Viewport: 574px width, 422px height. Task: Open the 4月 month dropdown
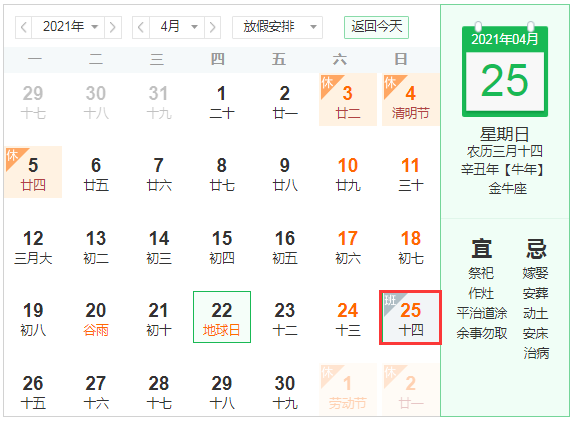[x=177, y=27]
